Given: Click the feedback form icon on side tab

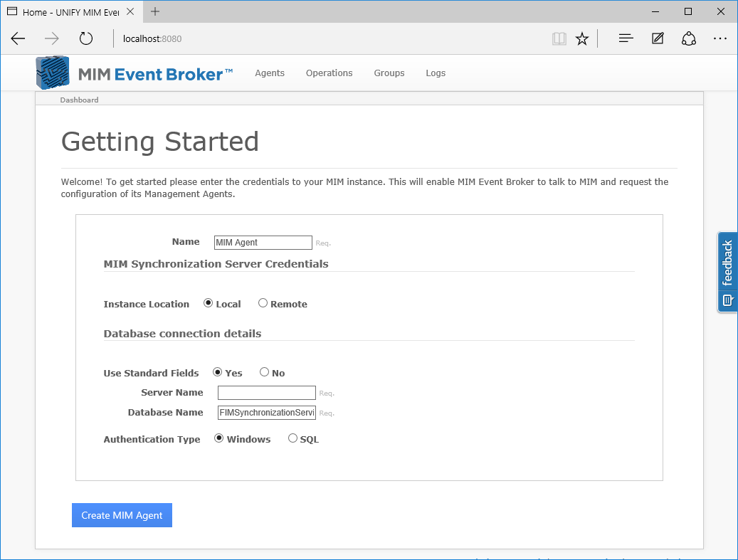Looking at the screenshot, I should [x=727, y=300].
